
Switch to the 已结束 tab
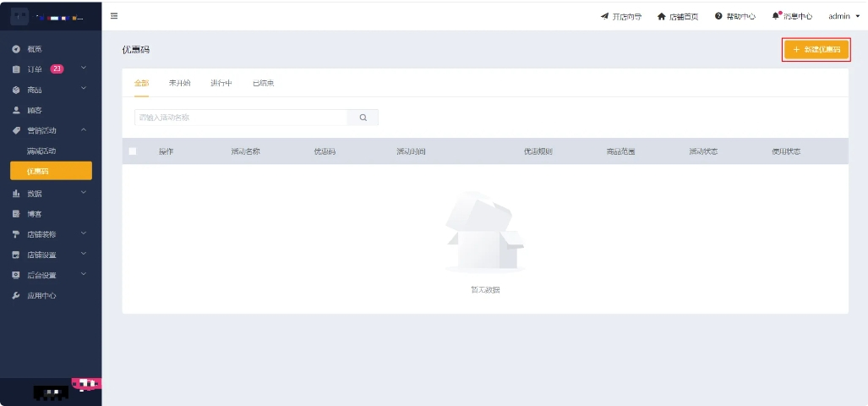click(x=264, y=84)
